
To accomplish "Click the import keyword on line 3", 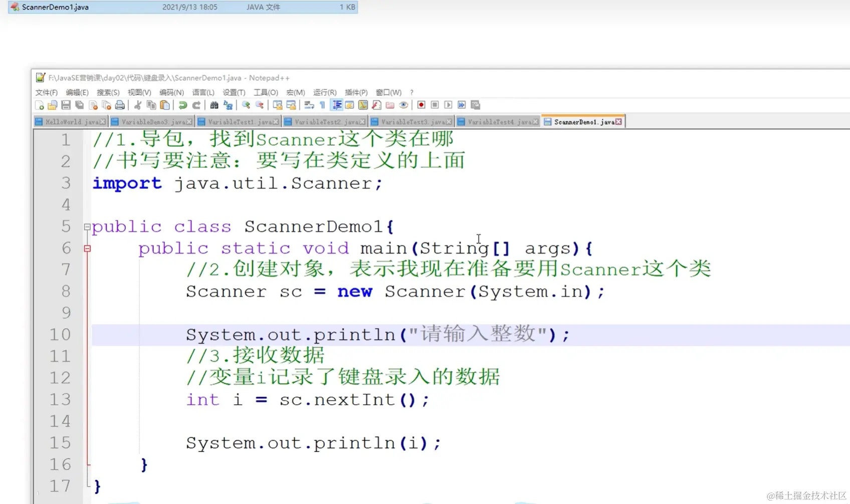I will (127, 183).
